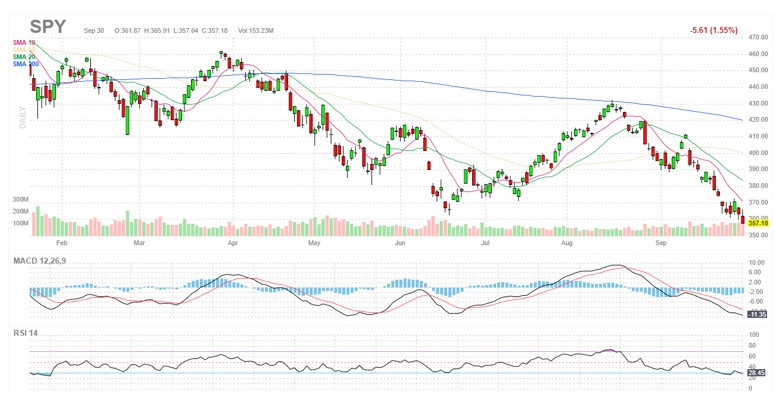Image resolution: width=774 pixels, height=405 pixels.
Task: Click the 'Jun' month axis label
Action: point(400,243)
